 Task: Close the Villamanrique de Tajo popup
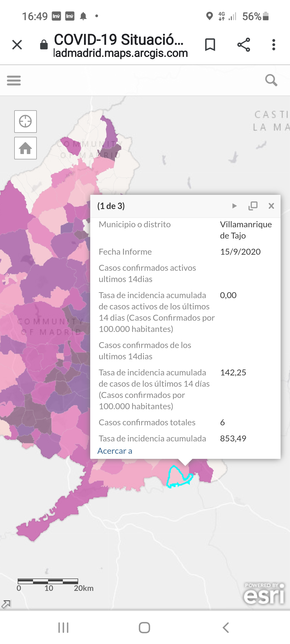click(x=271, y=206)
